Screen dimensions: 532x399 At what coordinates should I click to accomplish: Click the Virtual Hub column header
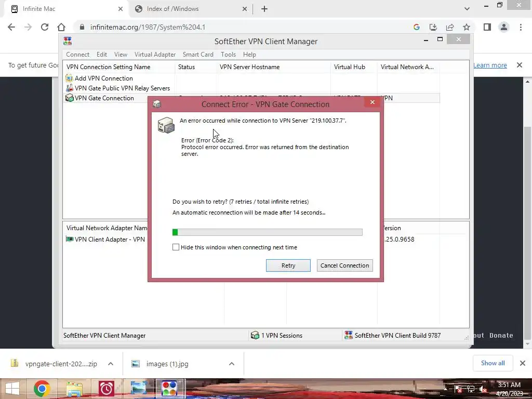(x=354, y=67)
